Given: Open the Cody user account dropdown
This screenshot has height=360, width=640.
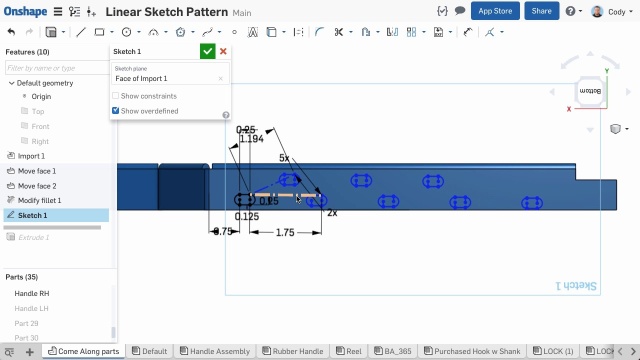Looking at the screenshot, I should coord(612,11).
